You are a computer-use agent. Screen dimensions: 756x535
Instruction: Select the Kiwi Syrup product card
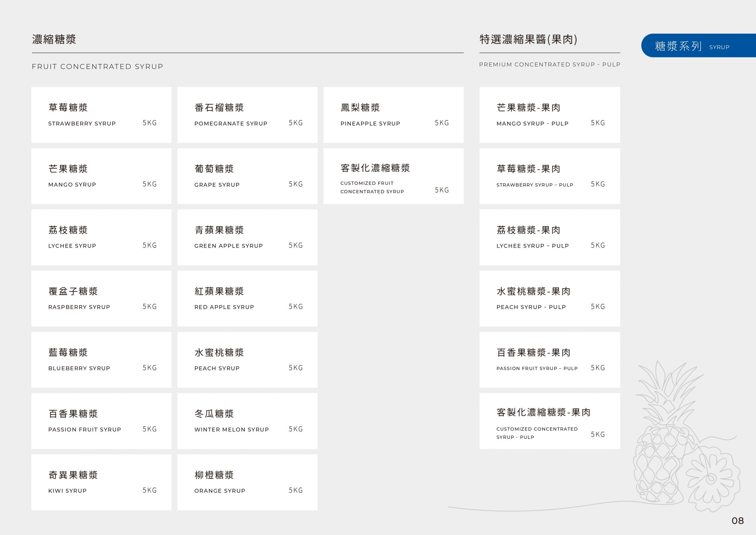coord(101,482)
